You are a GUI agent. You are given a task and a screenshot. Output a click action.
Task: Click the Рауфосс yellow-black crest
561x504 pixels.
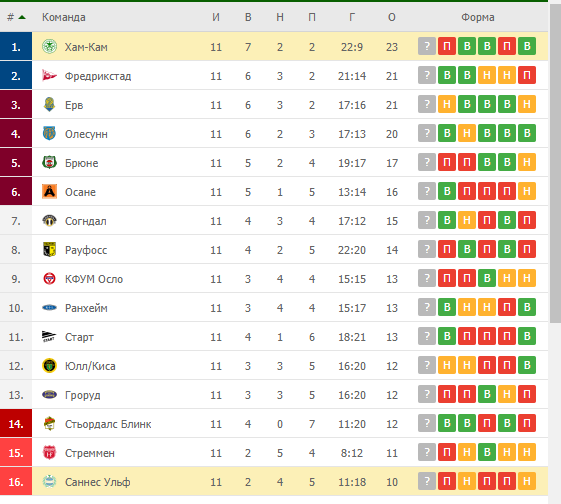49,249
